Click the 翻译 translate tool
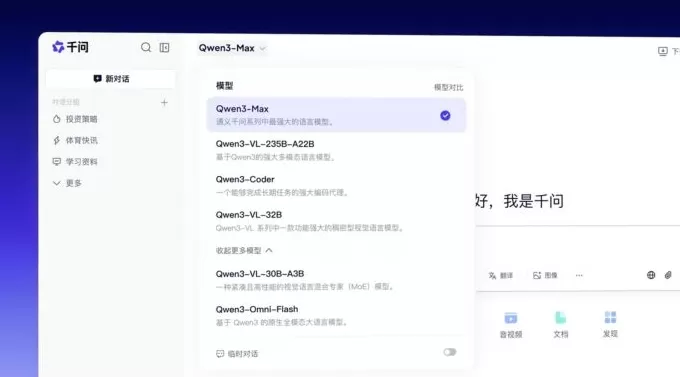 (x=500, y=275)
